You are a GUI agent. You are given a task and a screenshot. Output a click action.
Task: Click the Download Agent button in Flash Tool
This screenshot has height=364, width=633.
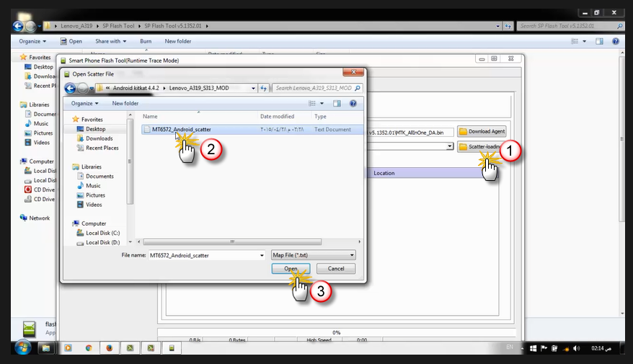482,132
